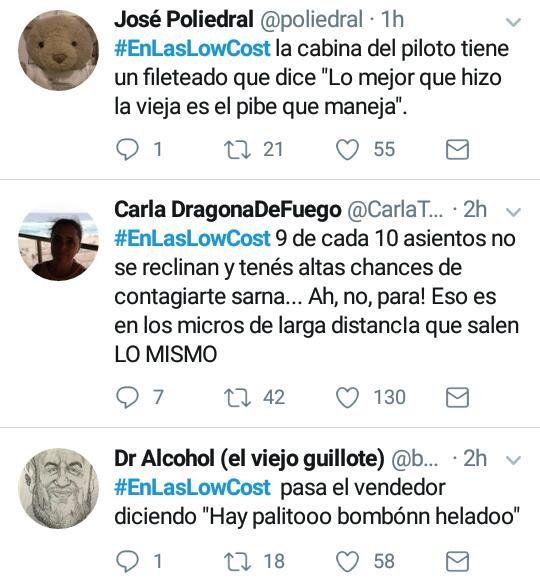Send José Poliedral's tweet via direct message
This screenshot has width=540, height=585.
458,150
